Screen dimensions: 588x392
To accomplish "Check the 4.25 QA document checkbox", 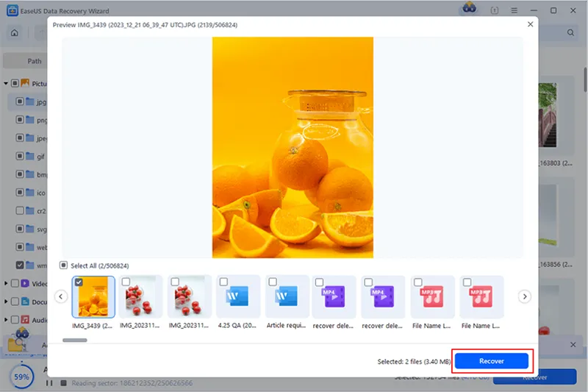I will pyautogui.click(x=223, y=282).
